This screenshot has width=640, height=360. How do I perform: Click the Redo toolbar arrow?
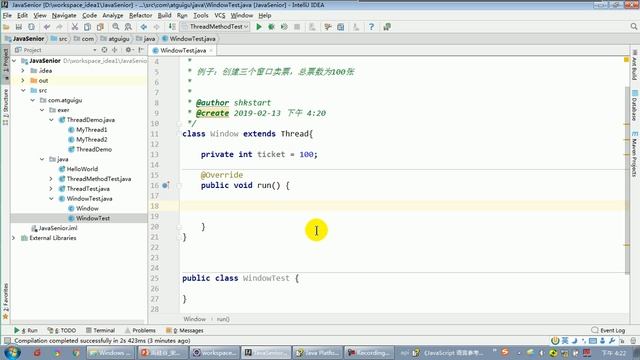click(60, 27)
